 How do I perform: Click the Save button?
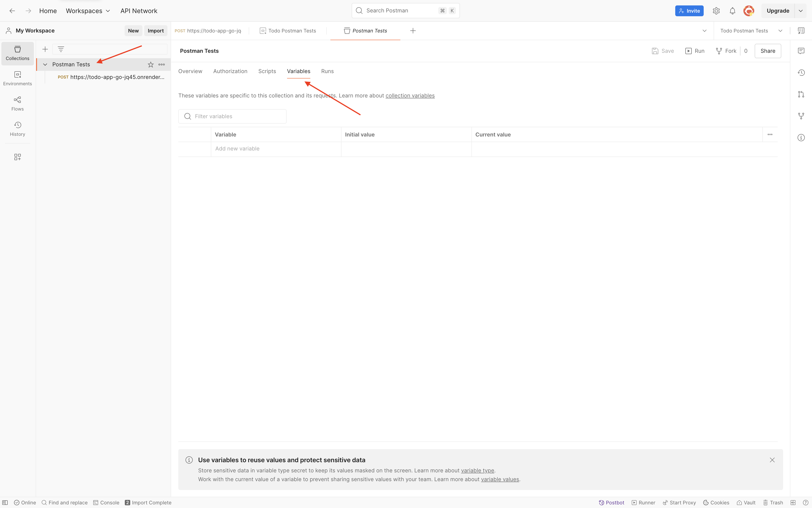pyautogui.click(x=663, y=51)
